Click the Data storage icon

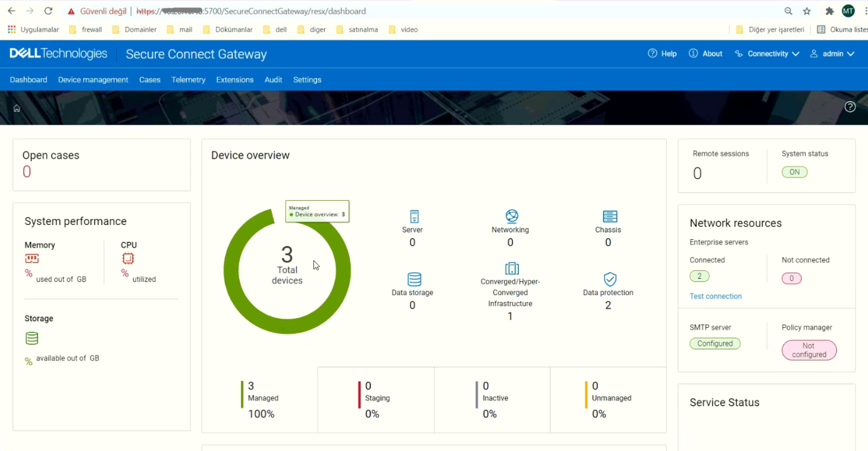coord(412,279)
